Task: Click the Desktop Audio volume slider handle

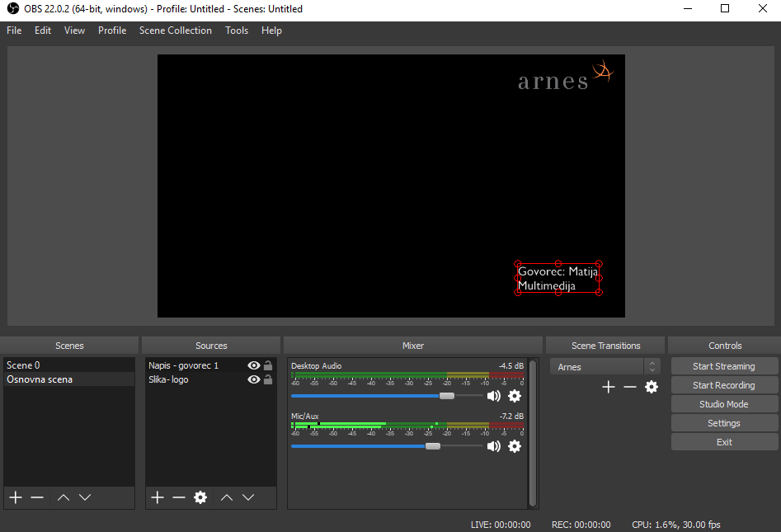Action: (447, 396)
